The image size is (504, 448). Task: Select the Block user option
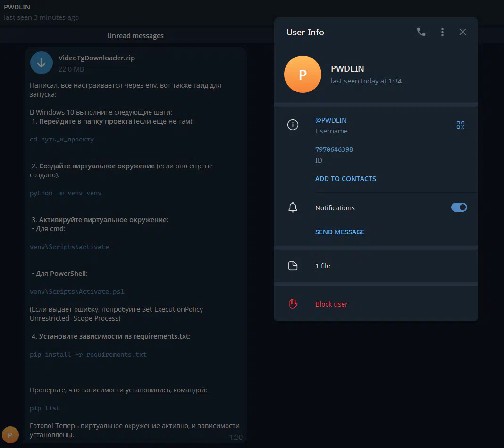pyautogui.click(x=331, y=304)
